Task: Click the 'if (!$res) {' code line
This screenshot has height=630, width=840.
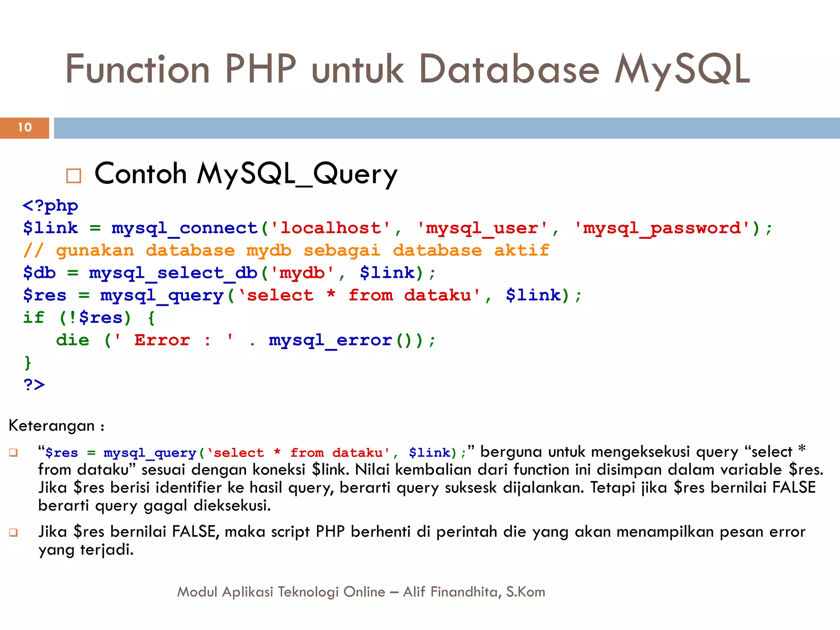Action: click(x=89, y=318)
